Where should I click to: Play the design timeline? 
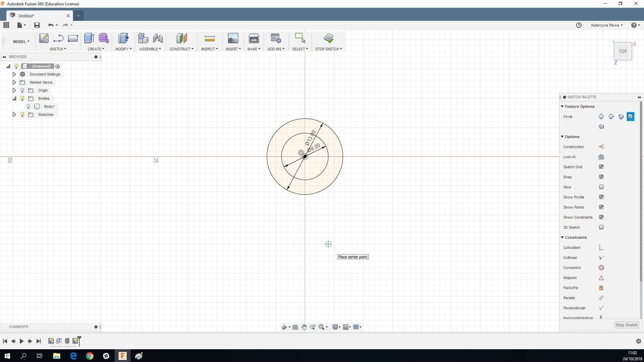22,341
